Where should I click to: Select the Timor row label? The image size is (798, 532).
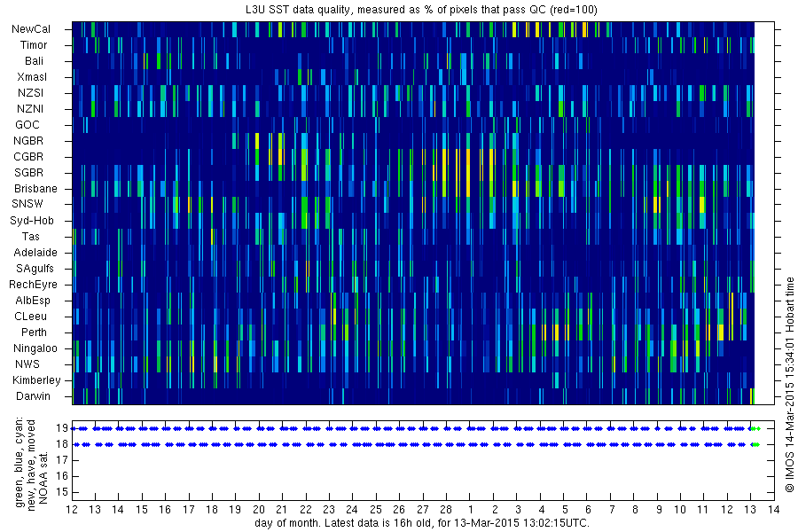click(34, 45)
